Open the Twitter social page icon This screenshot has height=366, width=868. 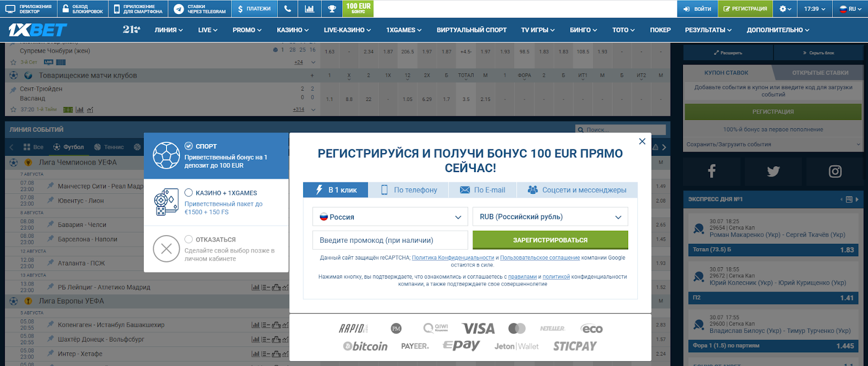pos(773,172)
